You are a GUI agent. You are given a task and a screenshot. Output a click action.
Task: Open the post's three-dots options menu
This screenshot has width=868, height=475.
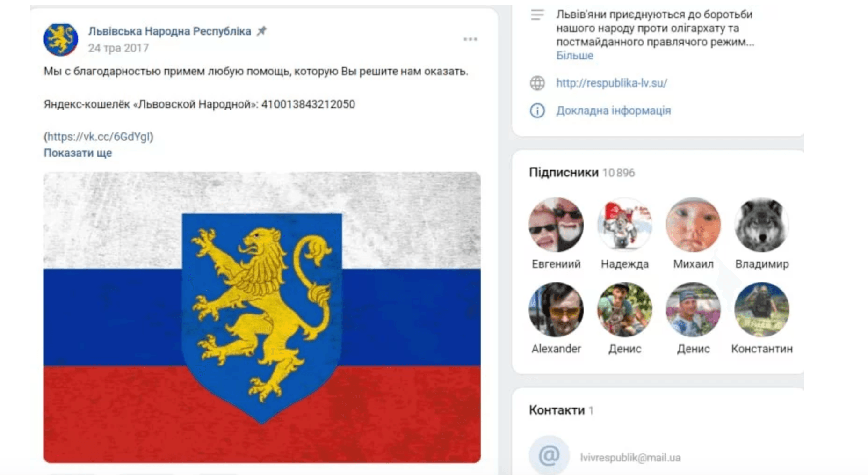(470, 39)
